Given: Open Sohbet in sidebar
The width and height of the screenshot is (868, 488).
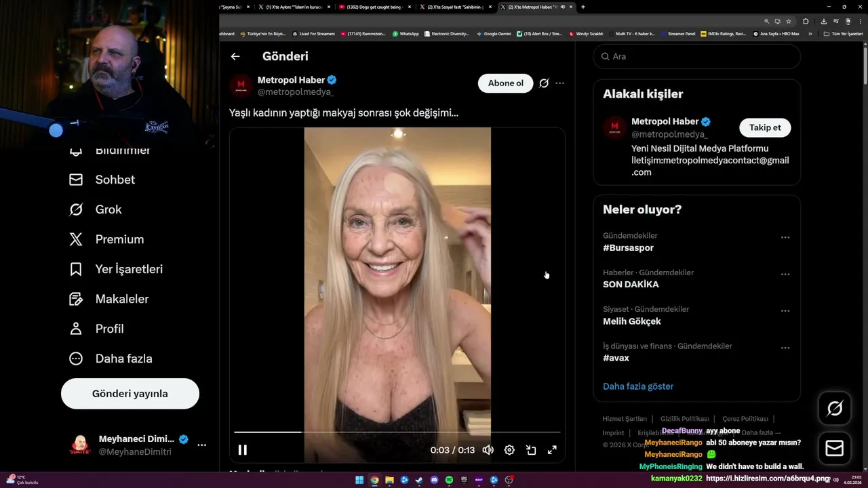Looking at the screenshot, I should (x=102, y=180).
